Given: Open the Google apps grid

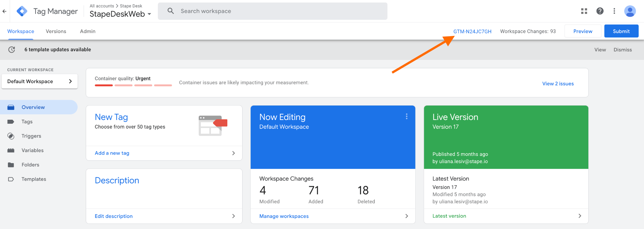Looking at the screenshot, I should 584,11.
